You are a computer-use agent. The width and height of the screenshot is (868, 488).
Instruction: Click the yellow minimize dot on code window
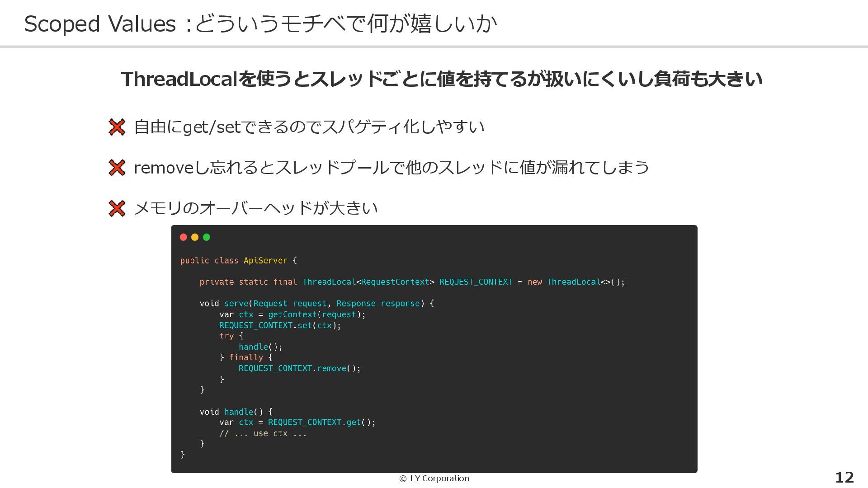pyautogui.click(x=195, y=237)
